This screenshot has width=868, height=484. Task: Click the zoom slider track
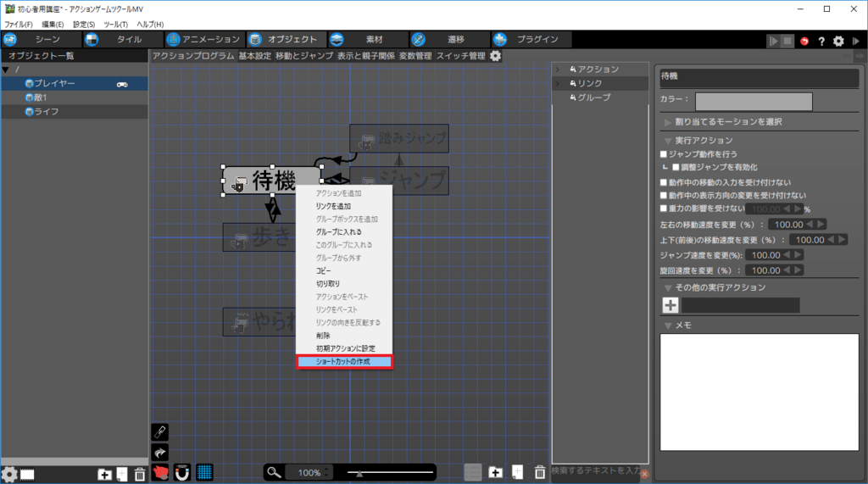390,472
